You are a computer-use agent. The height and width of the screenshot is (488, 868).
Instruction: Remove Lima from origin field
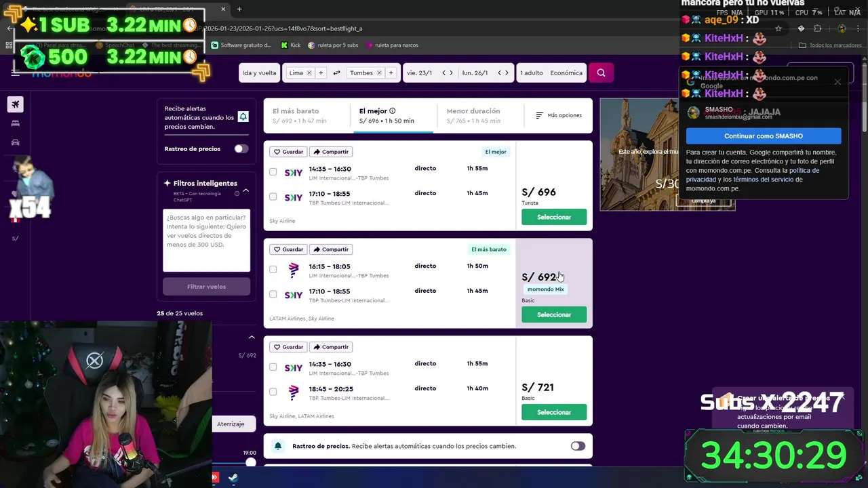coord(309,73)
